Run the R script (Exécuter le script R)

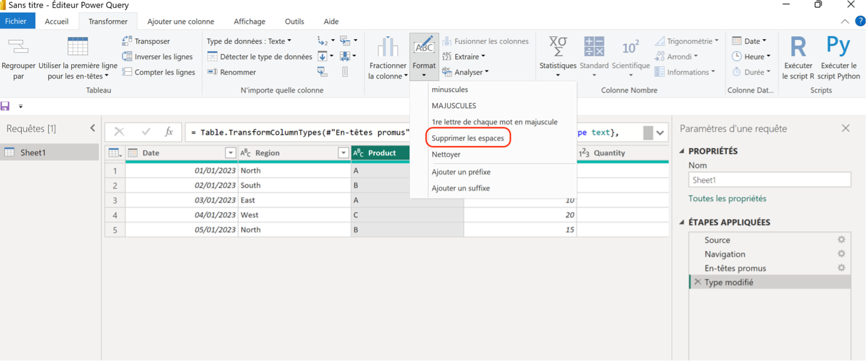pos(798,57)
